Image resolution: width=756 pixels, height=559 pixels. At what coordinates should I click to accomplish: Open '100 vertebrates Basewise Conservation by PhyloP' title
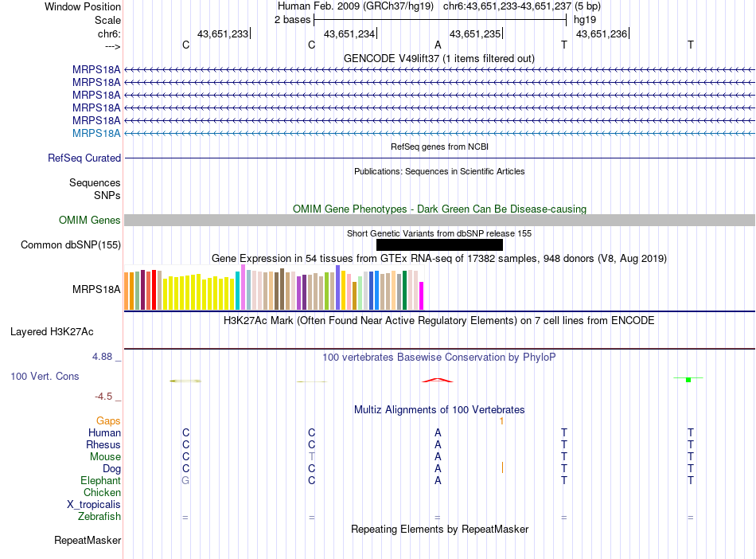coord(439,358)
